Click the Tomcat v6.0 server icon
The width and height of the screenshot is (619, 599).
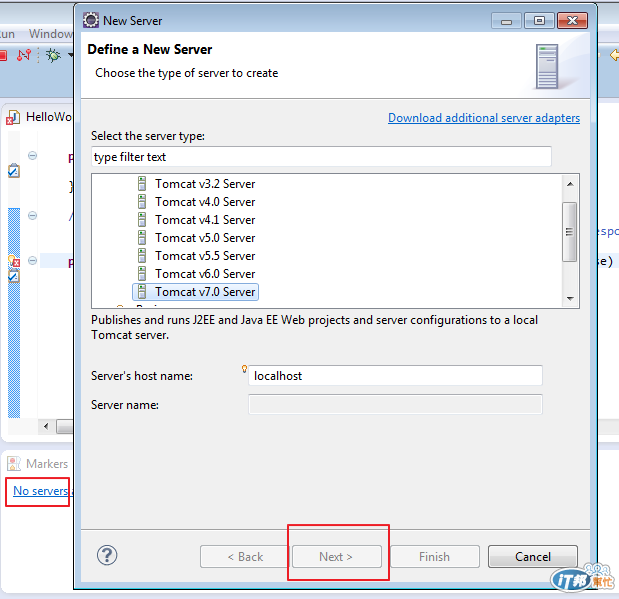(142, 274)
